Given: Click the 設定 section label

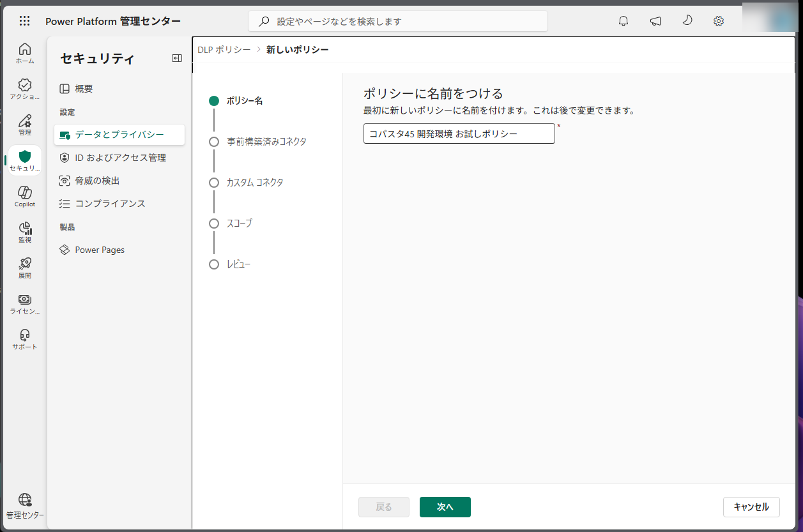Looking at the screenshot, I should click(67, 112).
